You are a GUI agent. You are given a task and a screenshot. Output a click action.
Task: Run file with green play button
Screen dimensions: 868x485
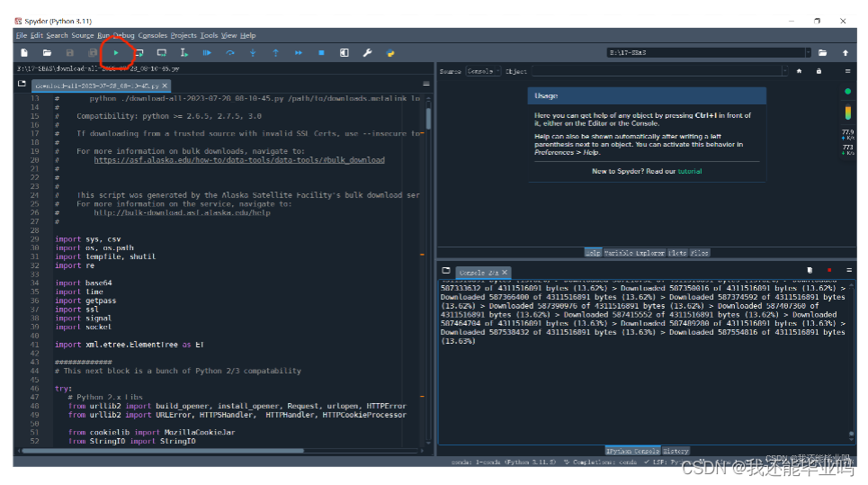coord(116,52)
